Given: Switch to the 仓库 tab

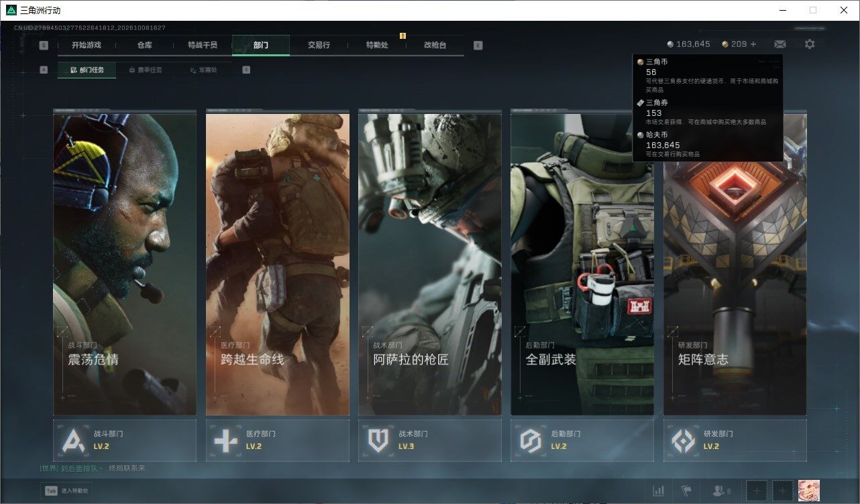Looking at the screenshot, I should pyautogui.click(x=145, y=46).
